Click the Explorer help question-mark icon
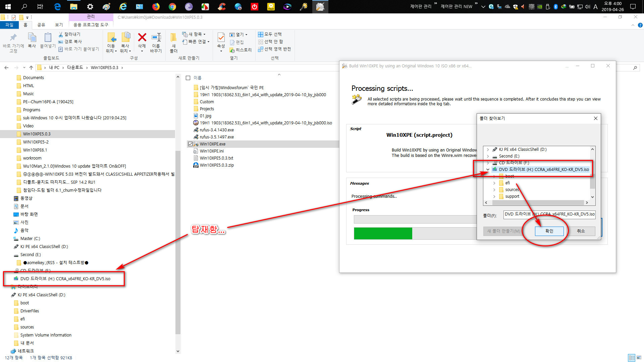644x362 pixels. coord(640,25)
